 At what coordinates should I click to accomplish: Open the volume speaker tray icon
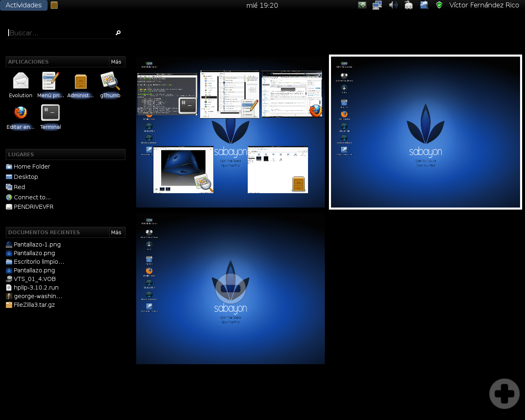pyautogui.click(x=393, y=5)
